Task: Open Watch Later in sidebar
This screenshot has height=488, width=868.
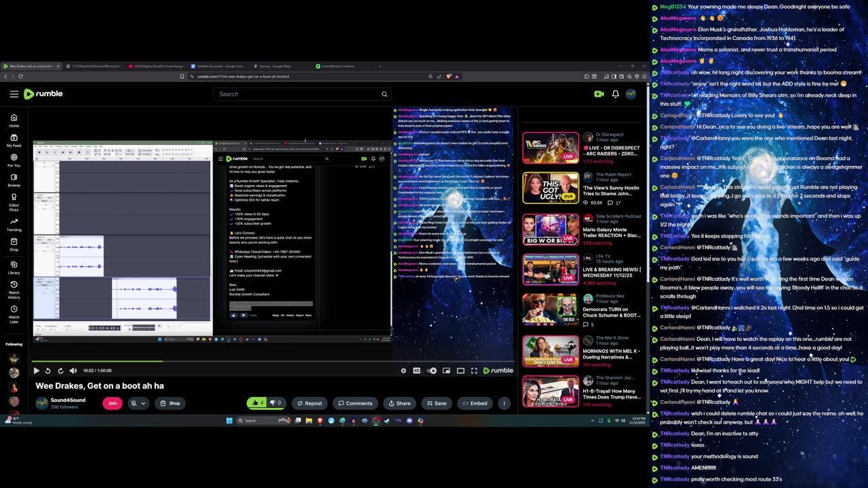Action: pyautogui.click(x=14, y=314)
